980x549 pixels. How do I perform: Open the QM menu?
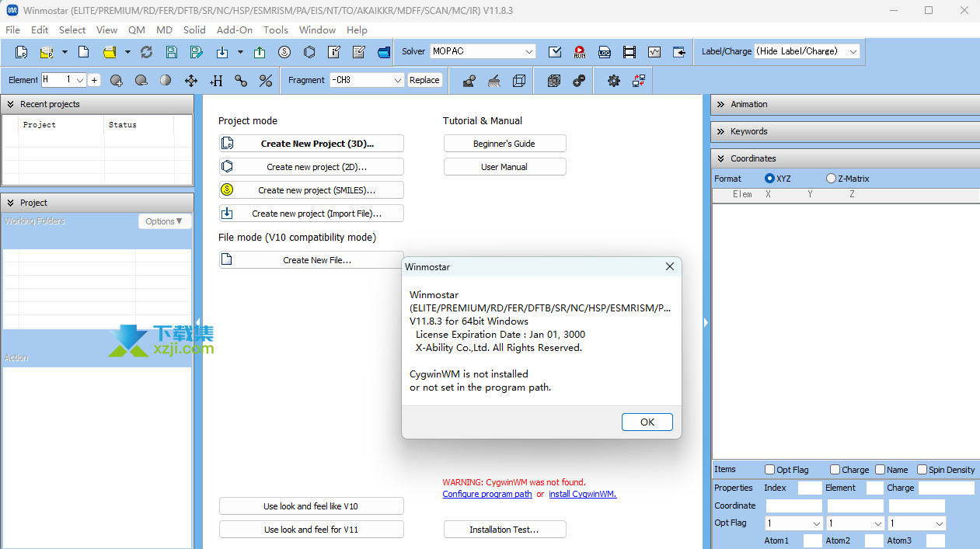[137, 30]
